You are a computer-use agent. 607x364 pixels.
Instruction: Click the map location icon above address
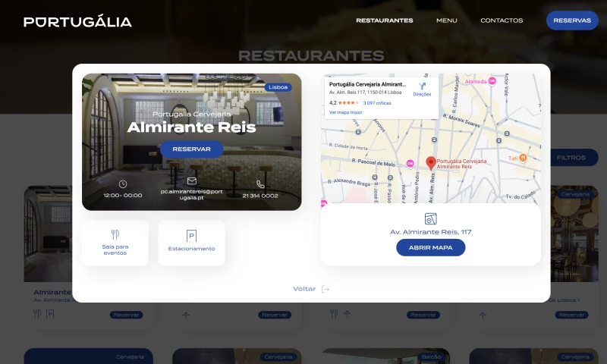pyautogui.click(x=430, y=218)
